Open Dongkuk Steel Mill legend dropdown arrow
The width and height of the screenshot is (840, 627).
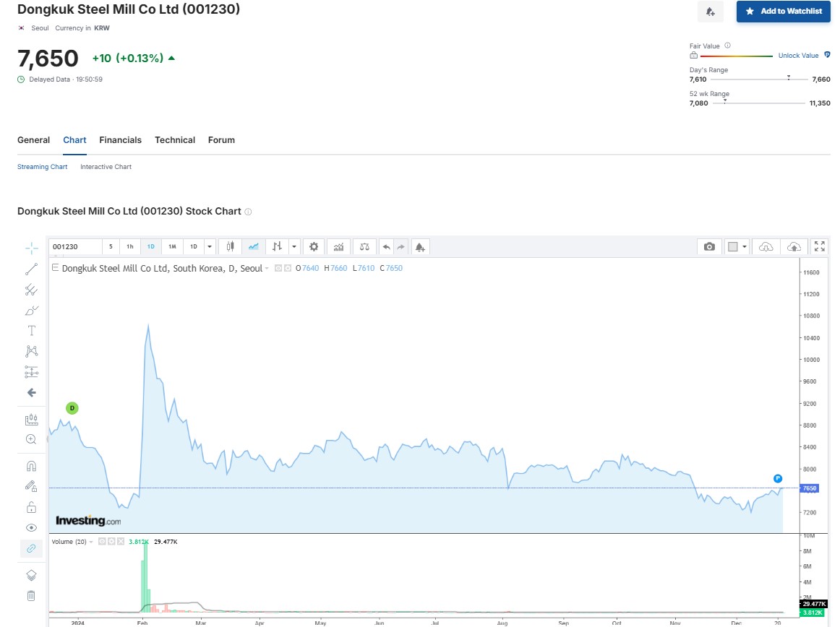click(x=267, y=268)
